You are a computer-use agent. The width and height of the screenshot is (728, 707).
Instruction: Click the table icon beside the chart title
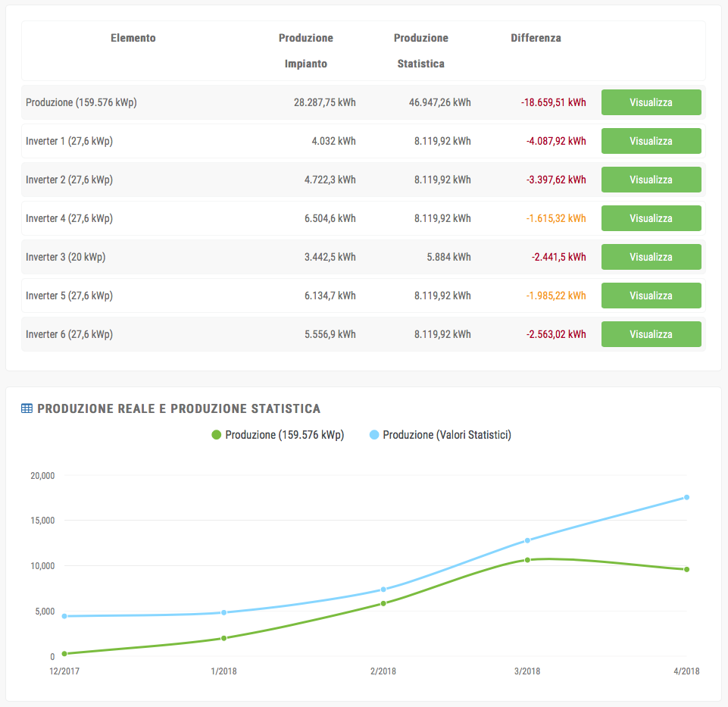click(x=27, y=408)
